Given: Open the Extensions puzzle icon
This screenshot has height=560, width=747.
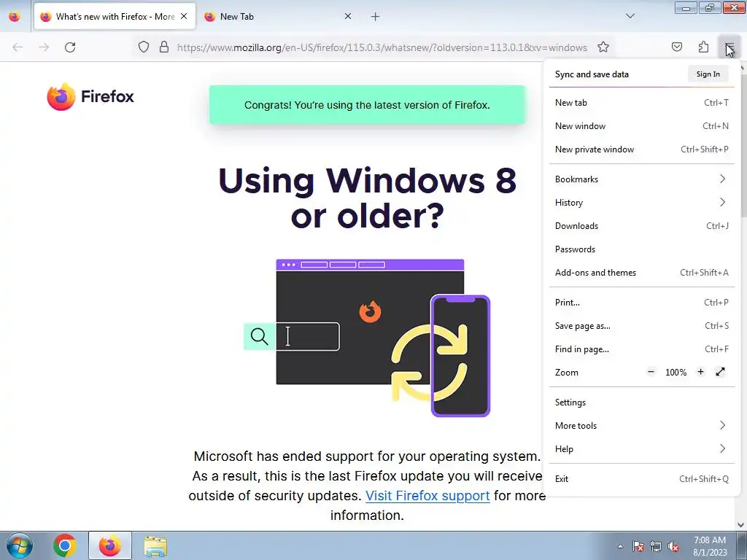Looking at the screenshot, I should [x=703, y=47].
